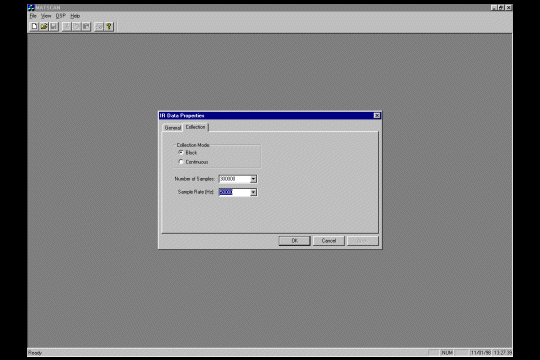Click the greyed-out Apply button

363,241
